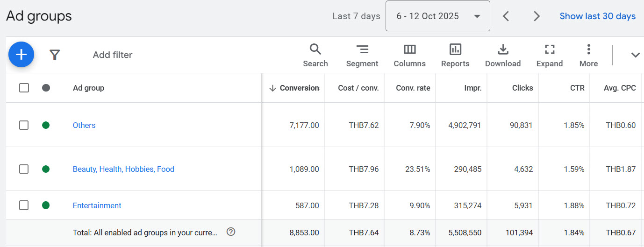The height and width of the screenshot is (247, 644).
Task: Open Search in the table toolbar
Action: point(315,56)
